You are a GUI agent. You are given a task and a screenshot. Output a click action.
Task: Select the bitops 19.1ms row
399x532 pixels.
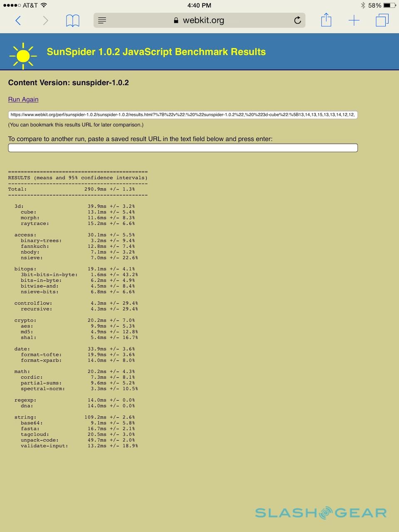pyautogui.click(x=74, y=269)
